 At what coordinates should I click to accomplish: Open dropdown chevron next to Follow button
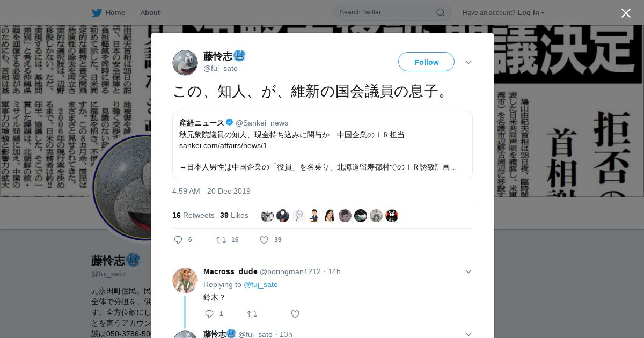coord(469,62)
